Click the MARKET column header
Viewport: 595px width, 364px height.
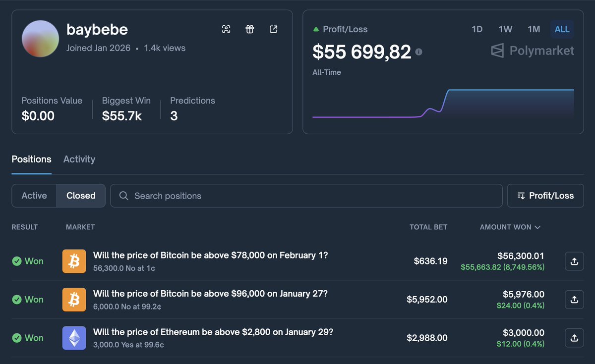(x=80, y=227)
